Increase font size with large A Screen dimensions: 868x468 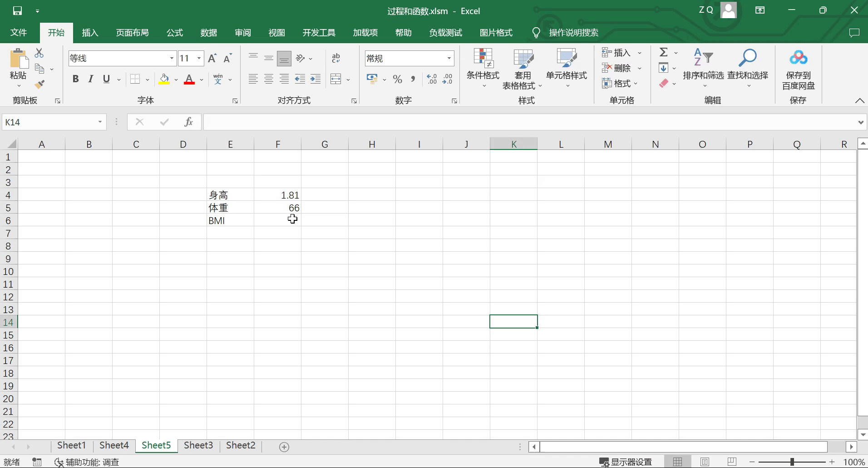pyautogui.click(x=212, y=58)
